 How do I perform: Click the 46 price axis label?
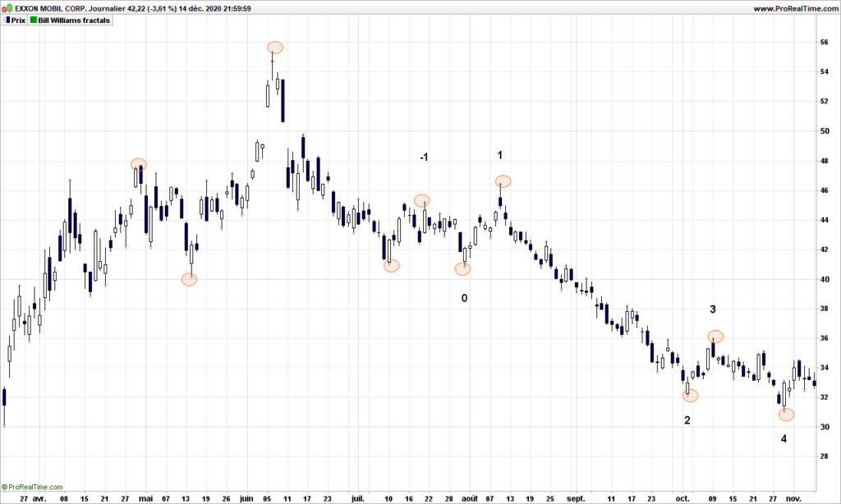(825, 190)
